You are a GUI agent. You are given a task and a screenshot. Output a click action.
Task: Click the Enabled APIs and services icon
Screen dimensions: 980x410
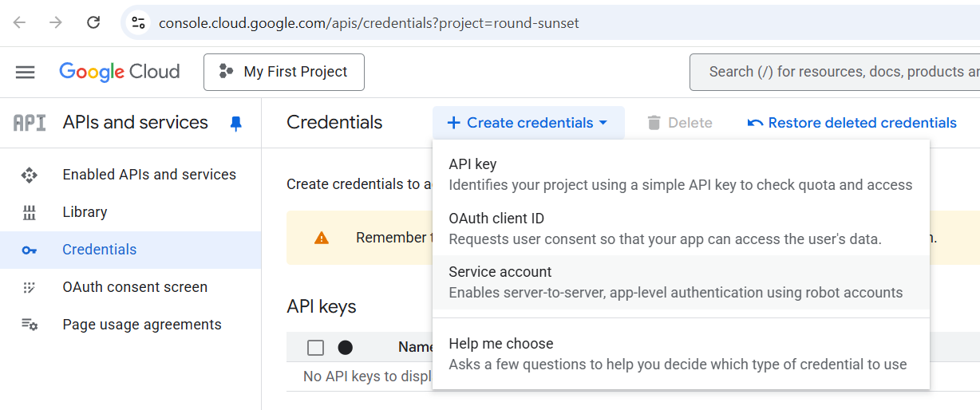(x=30, y=175)
